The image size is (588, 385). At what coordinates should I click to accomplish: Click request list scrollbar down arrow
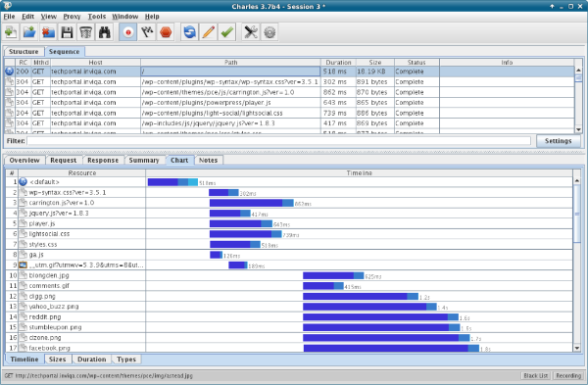(x=578, y=129)
